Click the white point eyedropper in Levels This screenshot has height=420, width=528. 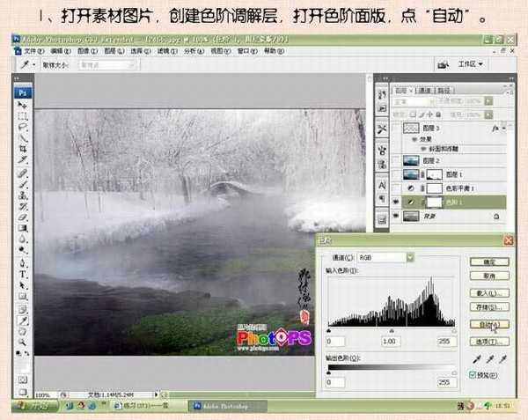pos(503,359)
